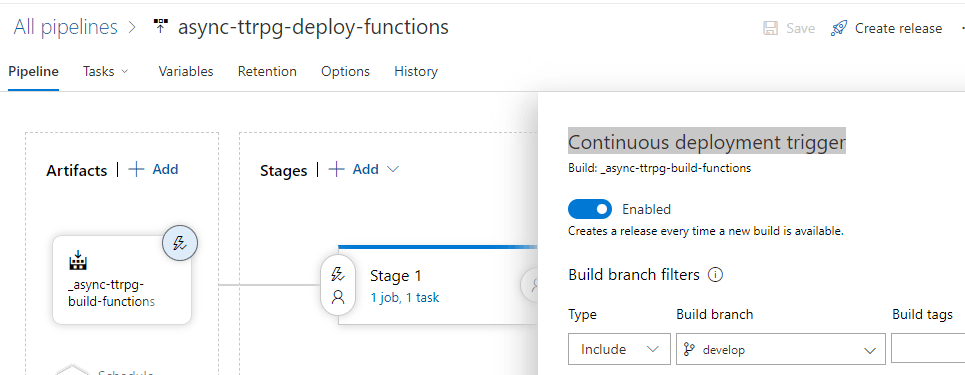Image resolution: width=965 pixels, height=375 pixels.
Task: Switch to the Variables tab
Action: click(186, 71)
